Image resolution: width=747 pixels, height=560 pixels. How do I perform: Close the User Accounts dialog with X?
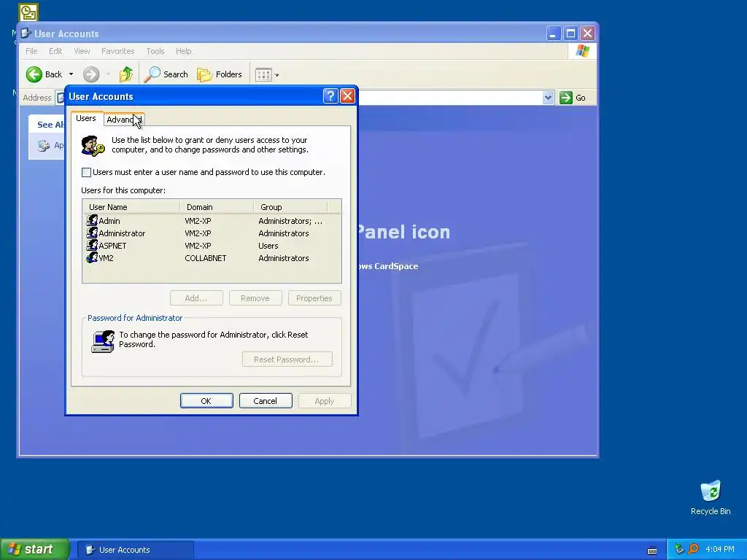(x=347, y=96)
